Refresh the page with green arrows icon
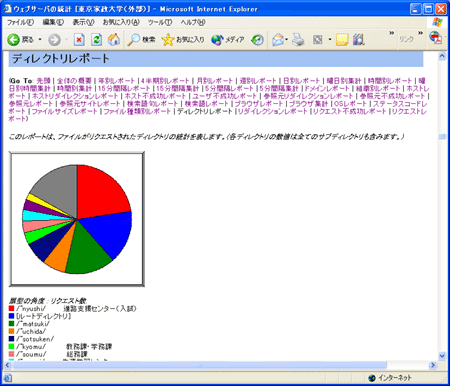This screenshot has width=450, height=386. point(97,40)
